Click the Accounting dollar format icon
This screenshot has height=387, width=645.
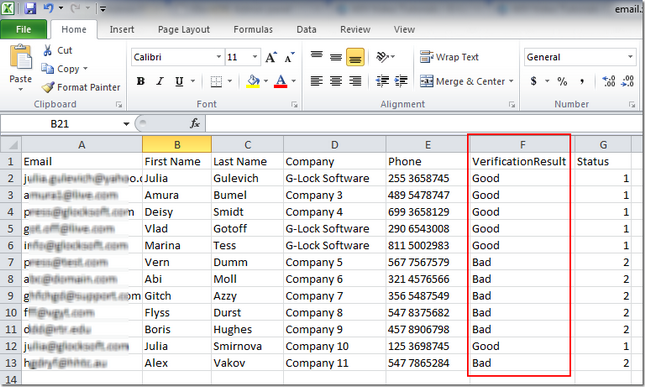point(534,81)
